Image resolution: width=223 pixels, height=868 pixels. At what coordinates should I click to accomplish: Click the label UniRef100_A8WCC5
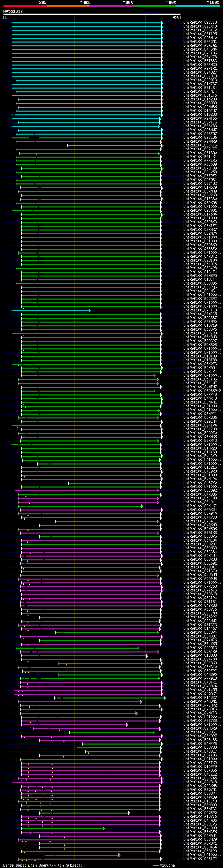tap(200, 314)
